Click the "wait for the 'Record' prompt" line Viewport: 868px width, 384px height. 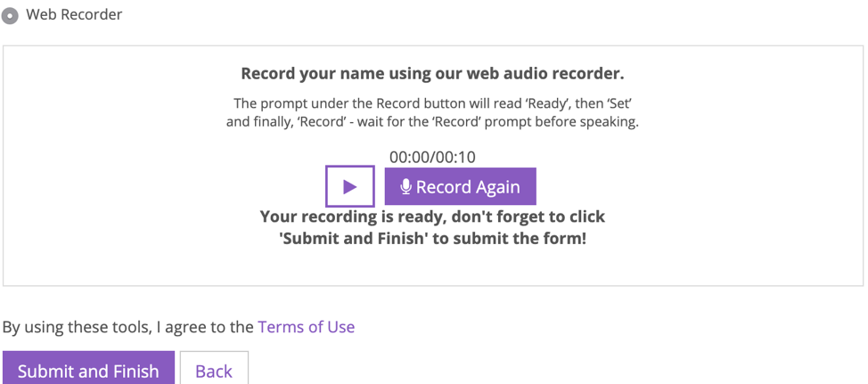coord(432,122)
